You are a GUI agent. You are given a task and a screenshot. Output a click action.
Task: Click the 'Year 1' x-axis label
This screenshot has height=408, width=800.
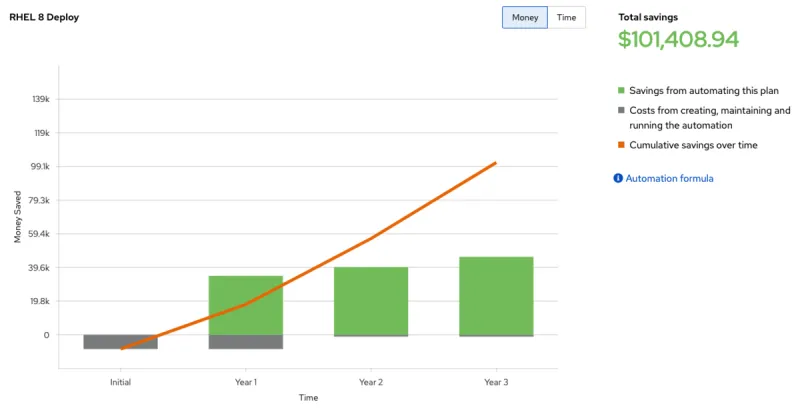pos(246,382)
